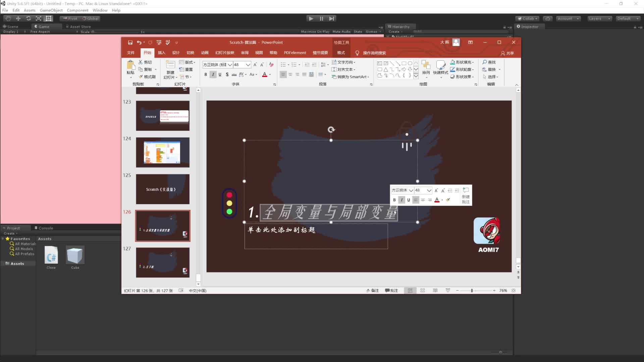This screenshot has width=644, height=362.
Task: Click Unity's Play button
Action: (x=311, y=18)
